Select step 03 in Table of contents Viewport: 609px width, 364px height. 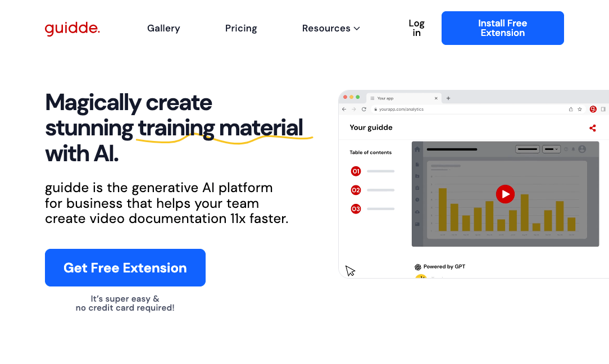[356, 209]
